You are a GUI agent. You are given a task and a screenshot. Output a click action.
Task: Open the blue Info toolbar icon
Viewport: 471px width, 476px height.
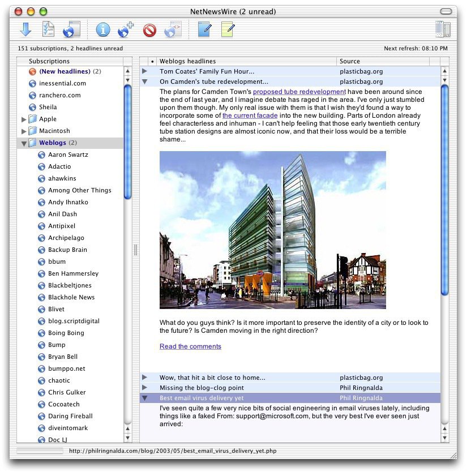pos(103,30)
